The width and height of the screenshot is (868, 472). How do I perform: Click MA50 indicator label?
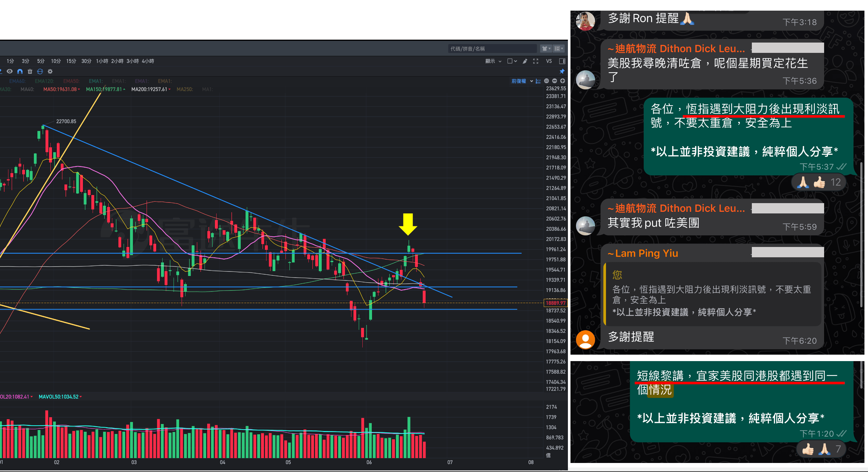(60, 89)
